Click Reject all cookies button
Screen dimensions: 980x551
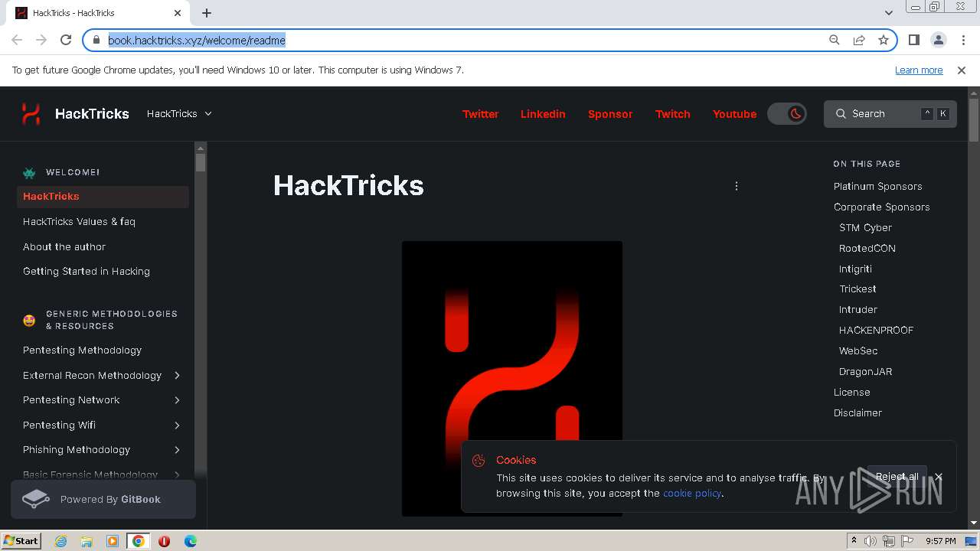tap(897, 476)
